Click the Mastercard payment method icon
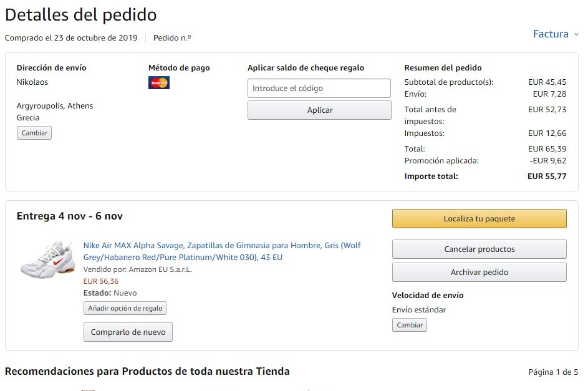 [158, 82]
